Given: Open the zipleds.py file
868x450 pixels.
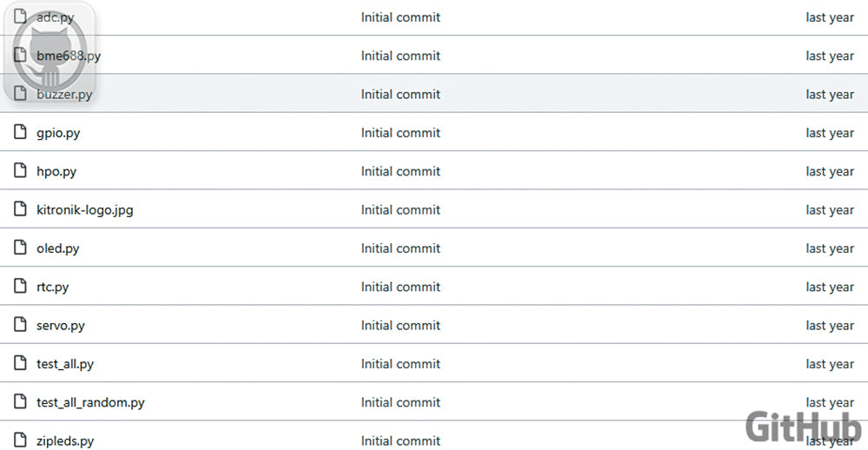Looking at the screenshot, I should tap(65, 441).
